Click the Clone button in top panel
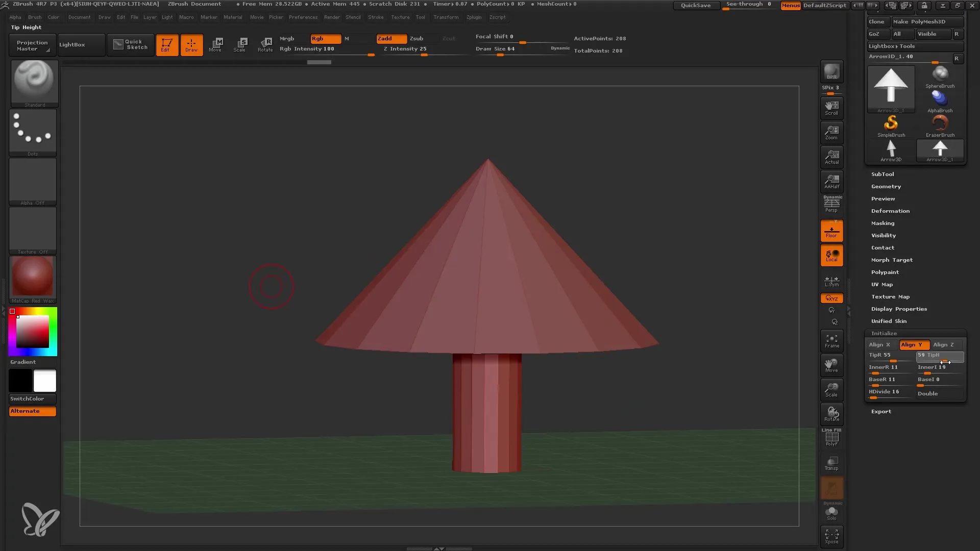Image resolution: width=980 pixels, height=551 pixels. tap(876, 21)
